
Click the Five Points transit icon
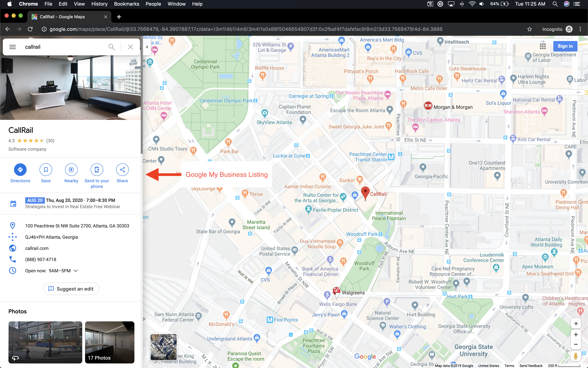[270, 320]
